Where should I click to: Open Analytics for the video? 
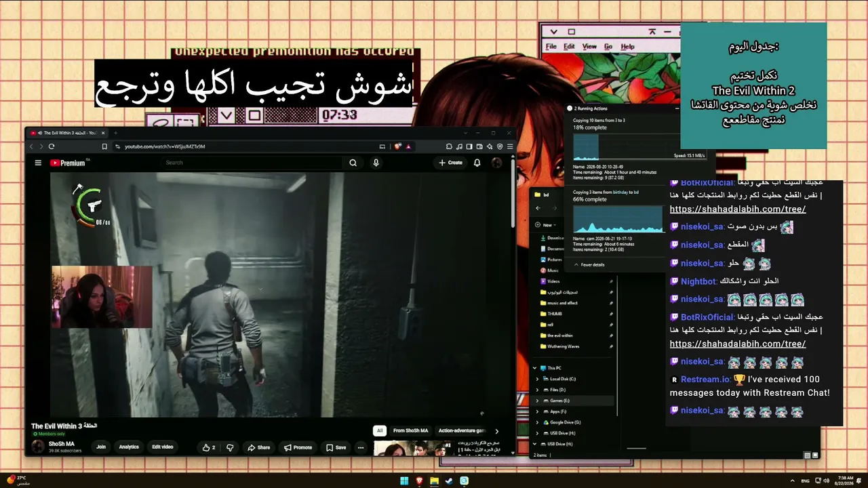129,447
